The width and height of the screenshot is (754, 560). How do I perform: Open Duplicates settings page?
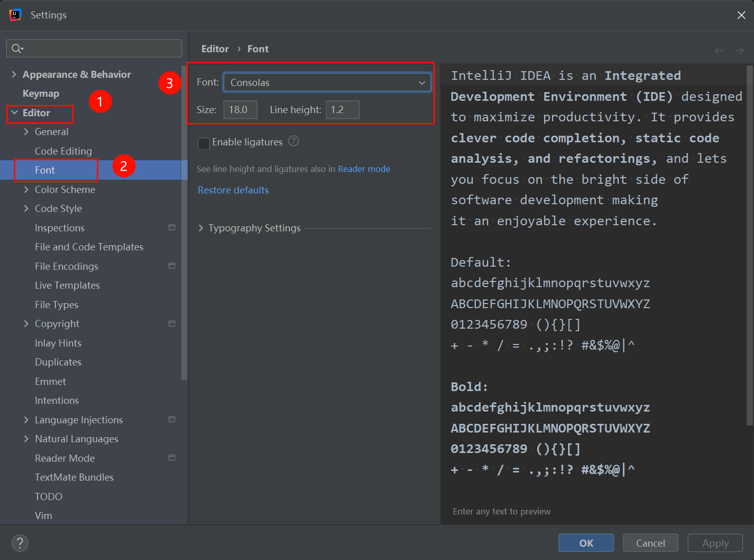tap(58, 362)
